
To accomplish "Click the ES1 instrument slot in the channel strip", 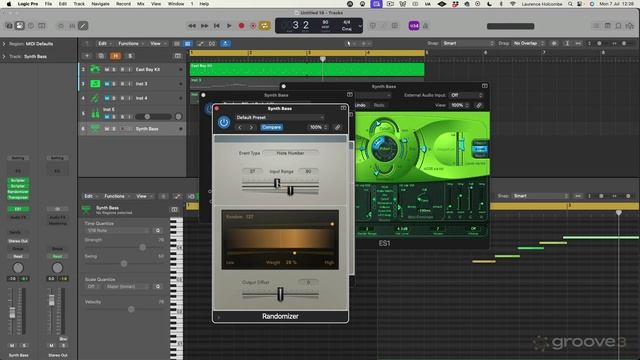I will click(18, 209).
